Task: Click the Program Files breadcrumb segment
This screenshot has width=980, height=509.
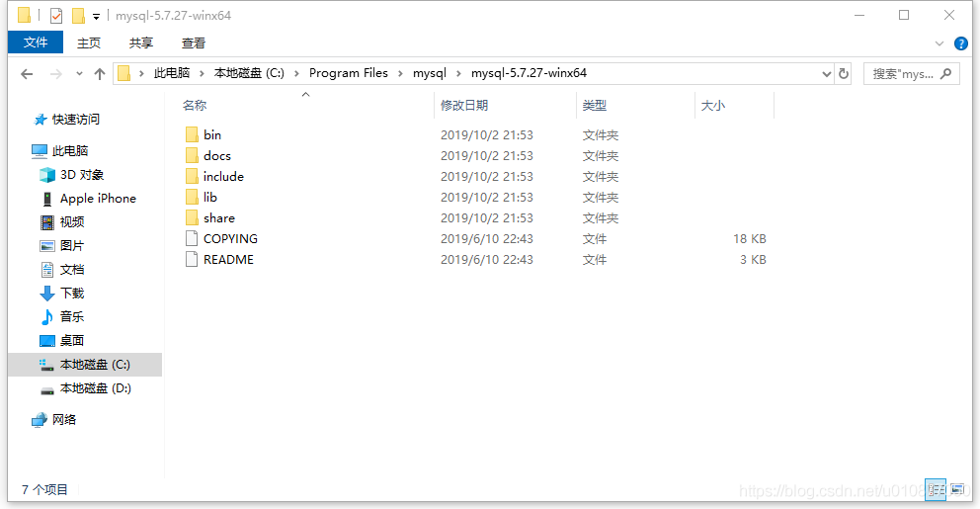Action: tap(348, 73)
